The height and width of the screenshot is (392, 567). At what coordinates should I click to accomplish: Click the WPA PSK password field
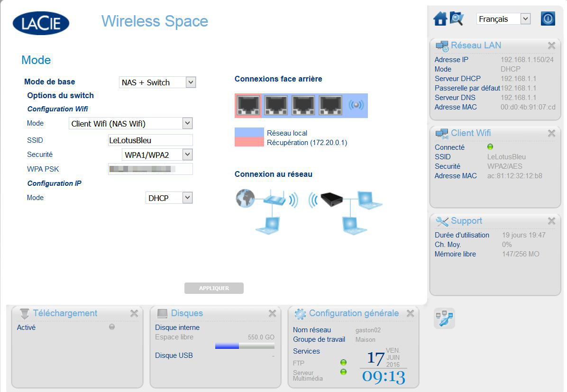(x=150, y=169)
